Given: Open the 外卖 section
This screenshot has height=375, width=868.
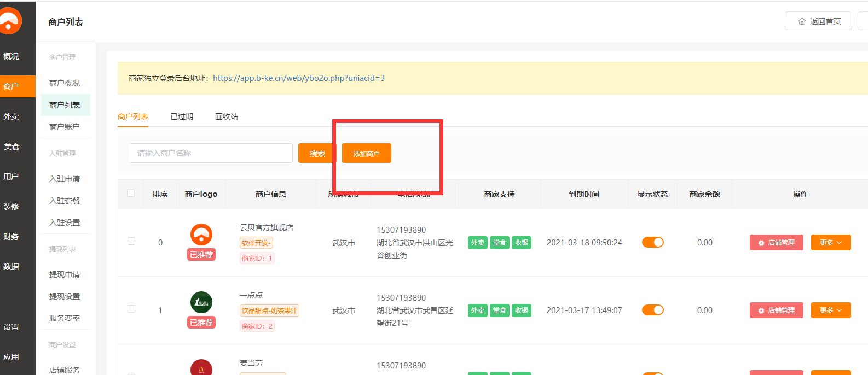Looking at the screenshot, I should (11, 116).
